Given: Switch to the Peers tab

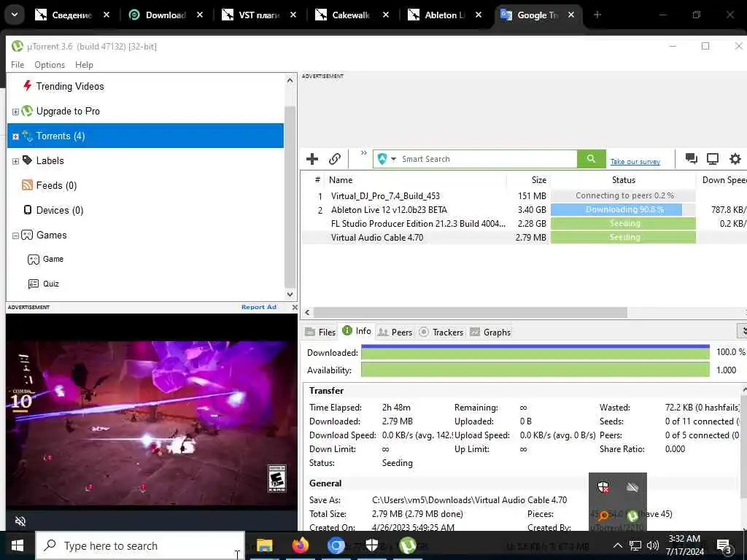Looking at the screenshot, I should (x=395, y=332).
